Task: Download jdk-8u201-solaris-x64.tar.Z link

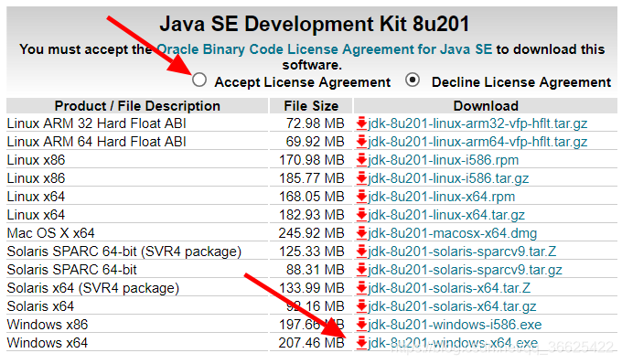Action: click(449, 288)
